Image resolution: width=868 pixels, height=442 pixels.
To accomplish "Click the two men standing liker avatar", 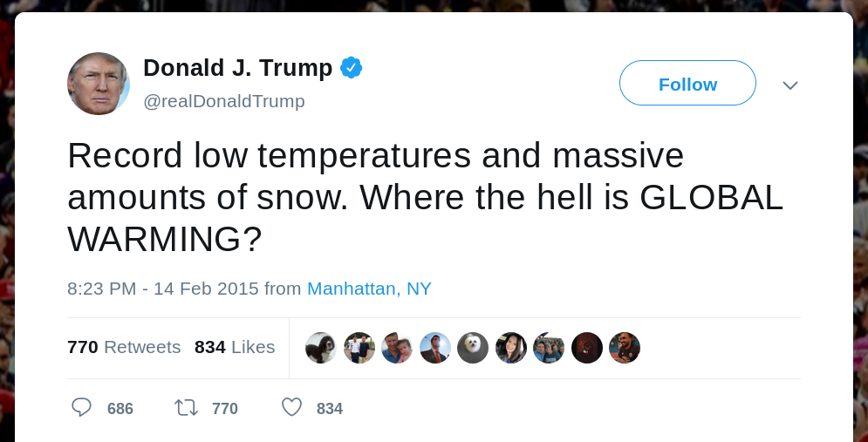I will tap(359, 348).
